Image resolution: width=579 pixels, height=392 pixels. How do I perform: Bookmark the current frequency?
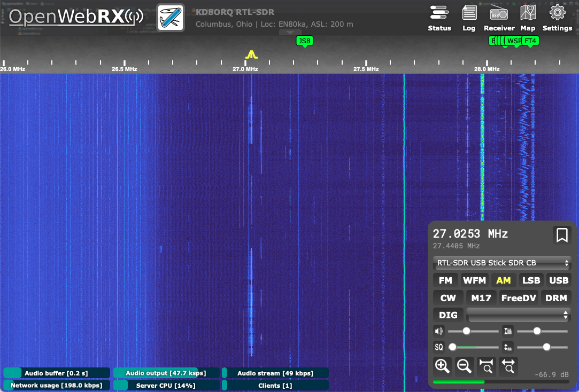click(x=562, y=234)
